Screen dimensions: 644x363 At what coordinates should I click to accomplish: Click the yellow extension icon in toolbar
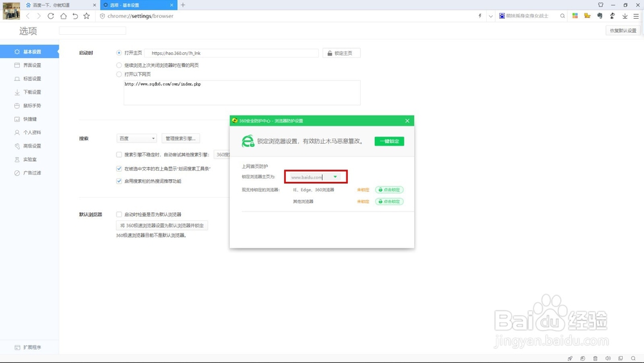click(x=587, y=15)
